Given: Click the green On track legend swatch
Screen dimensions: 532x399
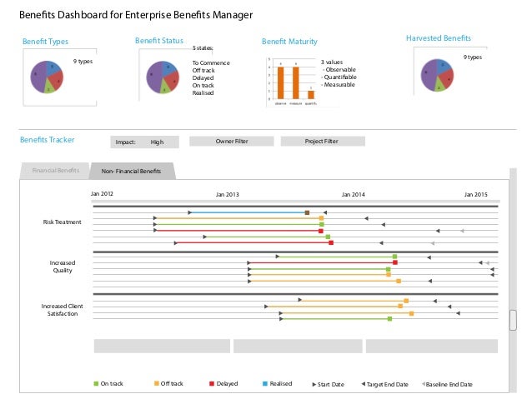Looking at the screenshot, I should click(96, 383).
